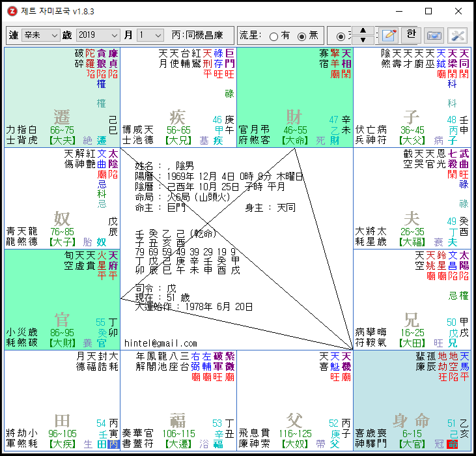The width and height of the screenshot is (476, 456).
Task: Capture chart with the camera icon
Action: point(434,36)
